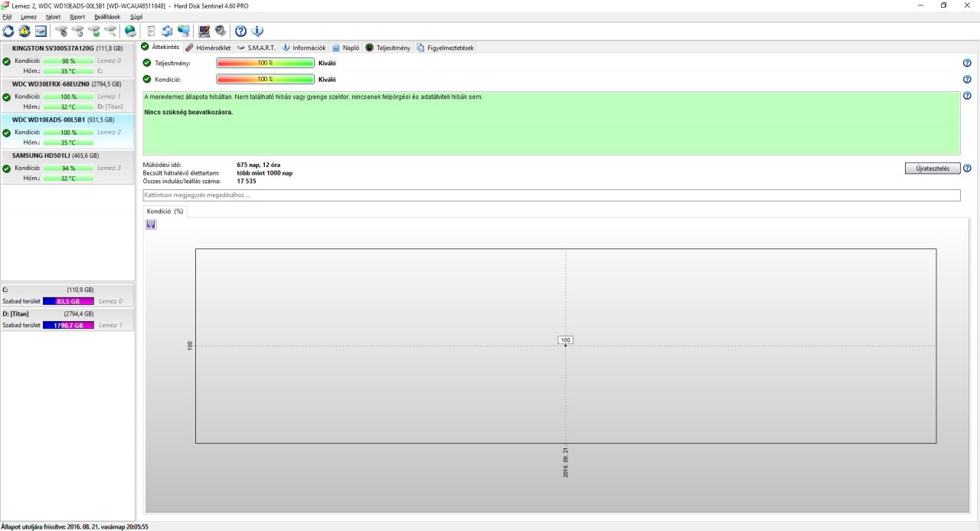The height and width of the screenshot is (531, 980).
Task: Click the disk icon with green checkmark
Action: click(x=94, y=31)
